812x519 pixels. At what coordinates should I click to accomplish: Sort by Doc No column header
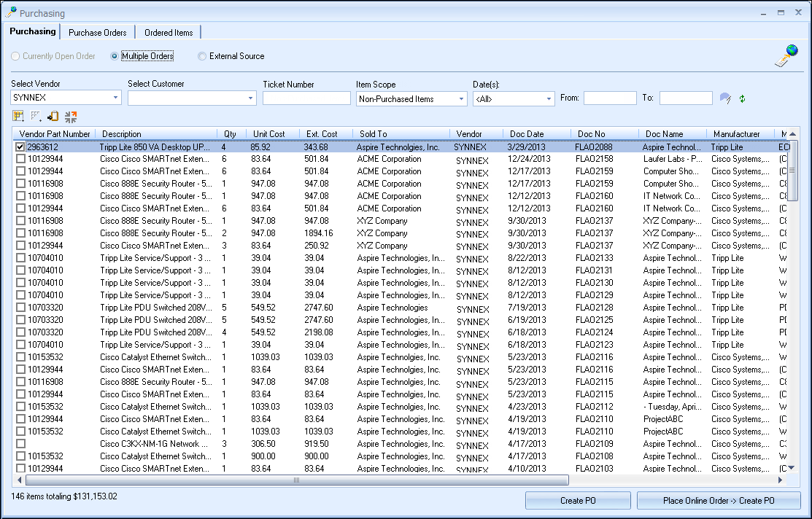click(x=604, y=133)
